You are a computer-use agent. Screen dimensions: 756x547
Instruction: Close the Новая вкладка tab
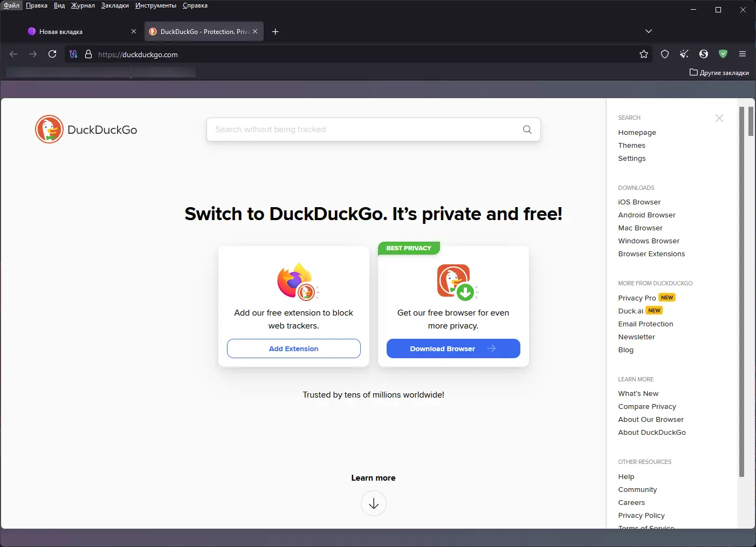click(x=134, y=31)
